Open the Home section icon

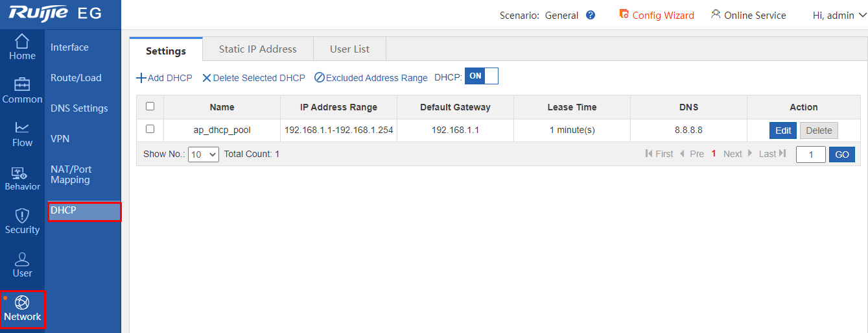(x=22, y=42)
